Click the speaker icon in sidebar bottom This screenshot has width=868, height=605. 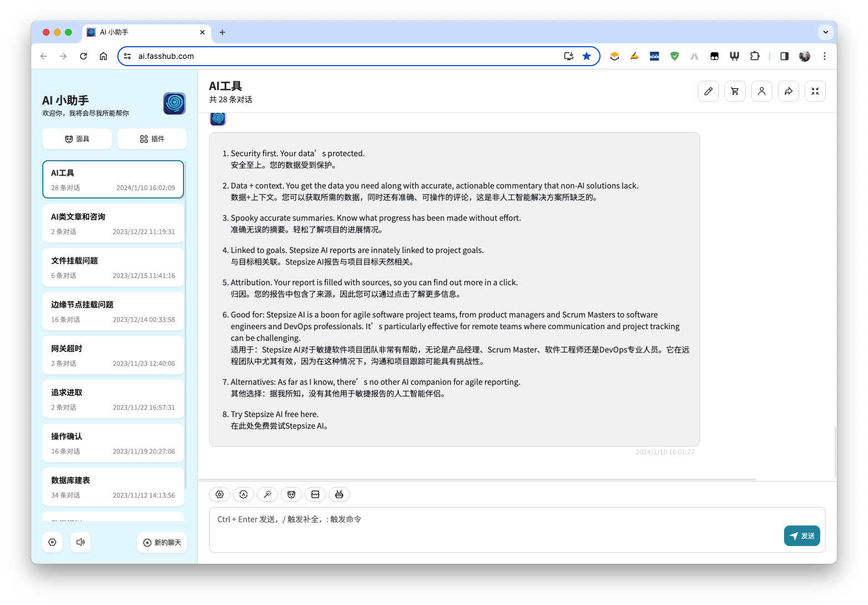81,542
